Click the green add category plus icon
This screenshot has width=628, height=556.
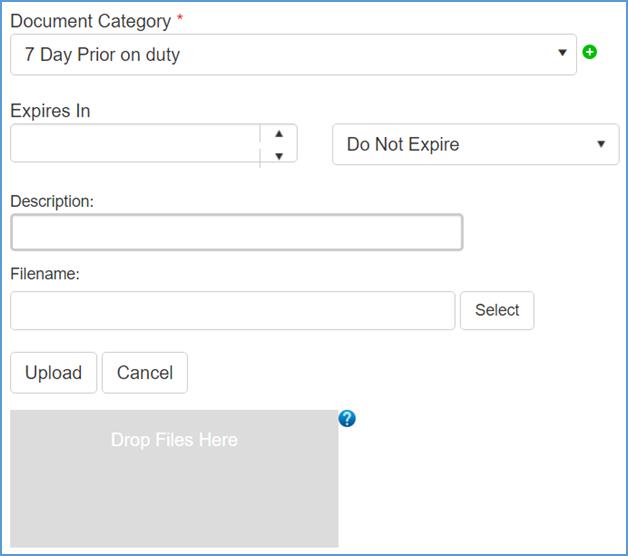pos(590,52)
